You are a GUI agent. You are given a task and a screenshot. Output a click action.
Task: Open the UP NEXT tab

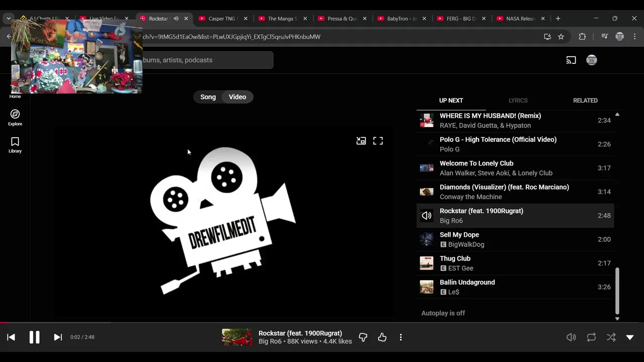(451, 101)
